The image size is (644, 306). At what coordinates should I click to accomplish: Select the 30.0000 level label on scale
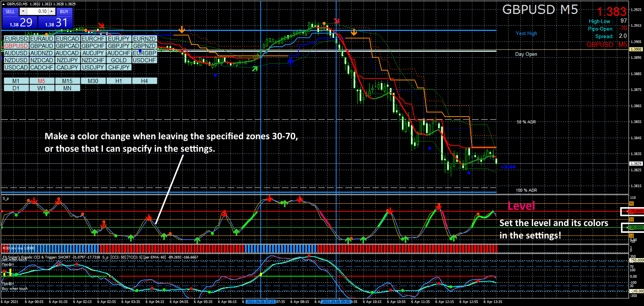[636, 228]
